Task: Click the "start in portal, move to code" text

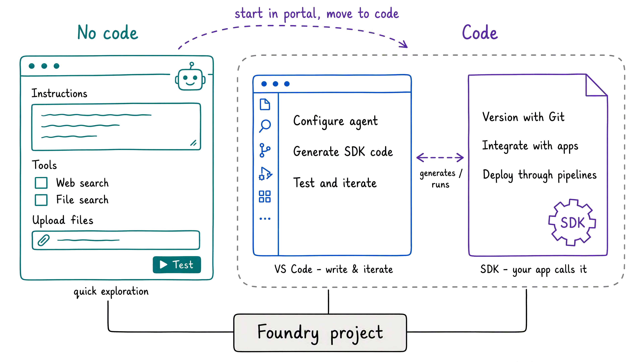Action: pos(317,14)
